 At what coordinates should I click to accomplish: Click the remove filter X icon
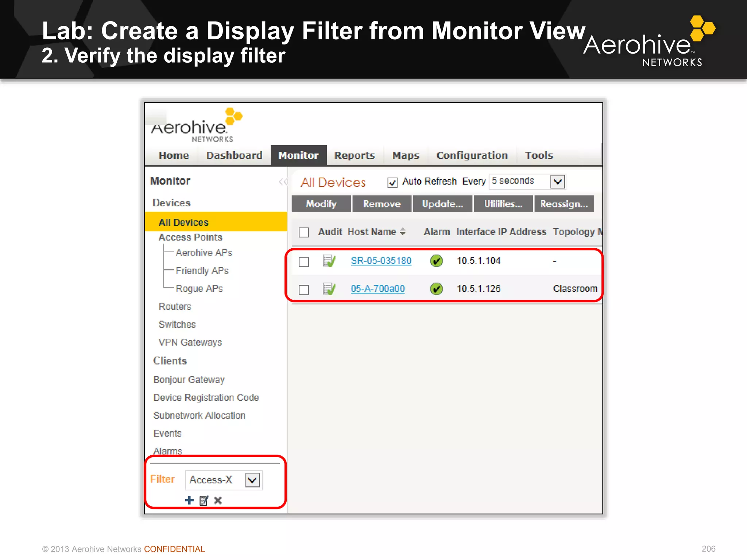click(218, 501)
